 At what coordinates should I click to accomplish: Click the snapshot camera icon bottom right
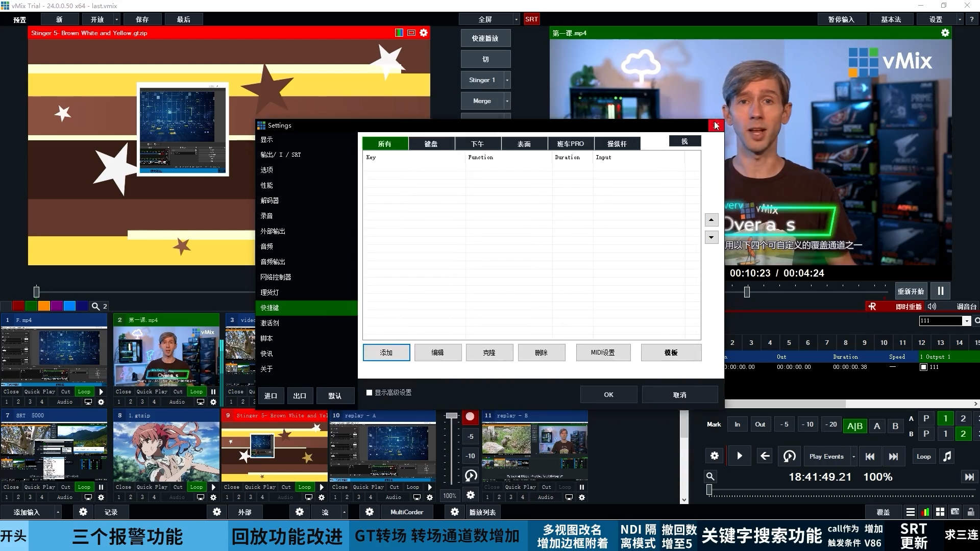955,512
